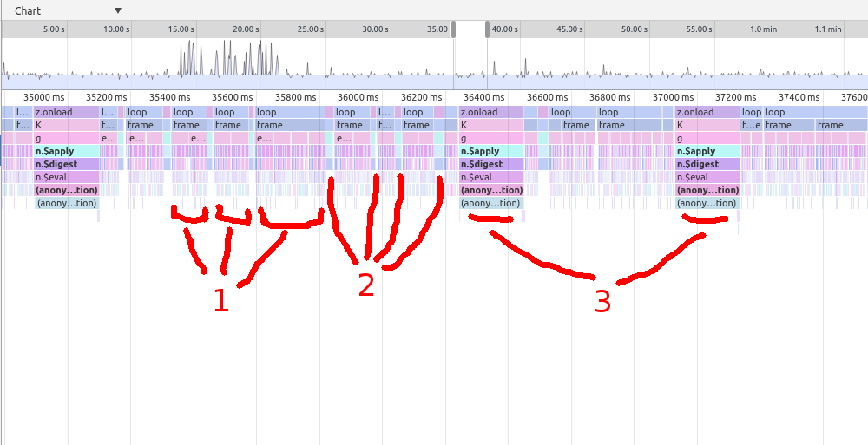Image resolution: width=868 pixels, height=445 pixels.
Task: Click n.$eval bar under the 37000 ms z.onload
Action: coord(707,177)
